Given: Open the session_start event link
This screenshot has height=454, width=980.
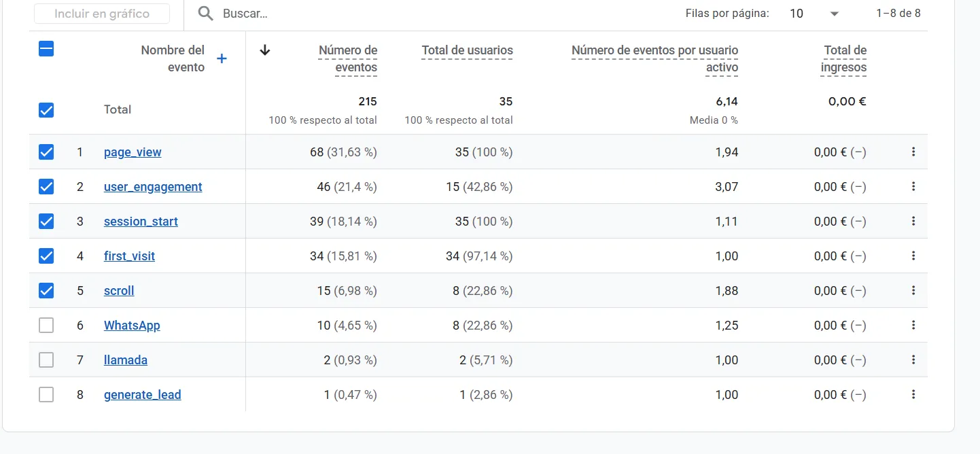Looking at the screenshot, I should [141, 222].
